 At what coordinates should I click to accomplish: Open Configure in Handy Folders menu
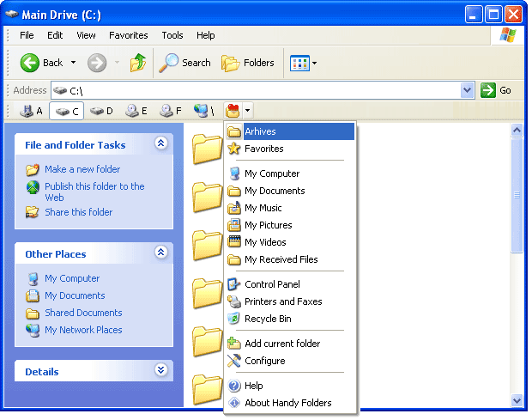pos(290,361)
